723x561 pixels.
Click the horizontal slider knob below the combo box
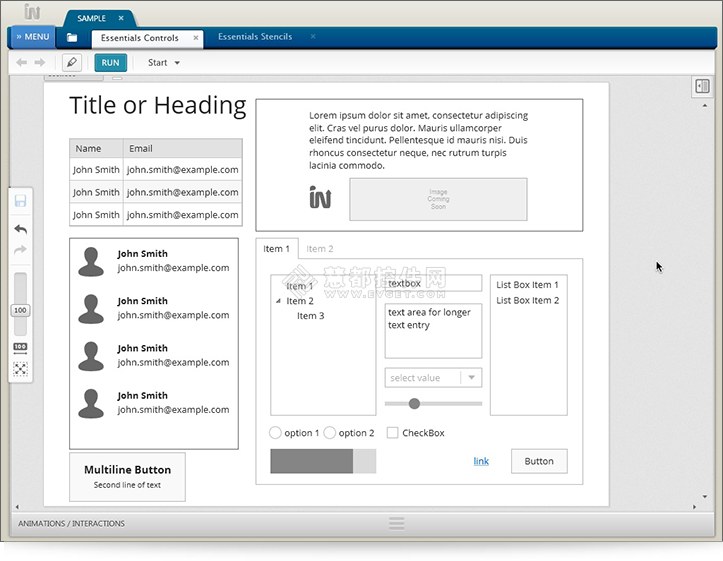tap(414, 403)
